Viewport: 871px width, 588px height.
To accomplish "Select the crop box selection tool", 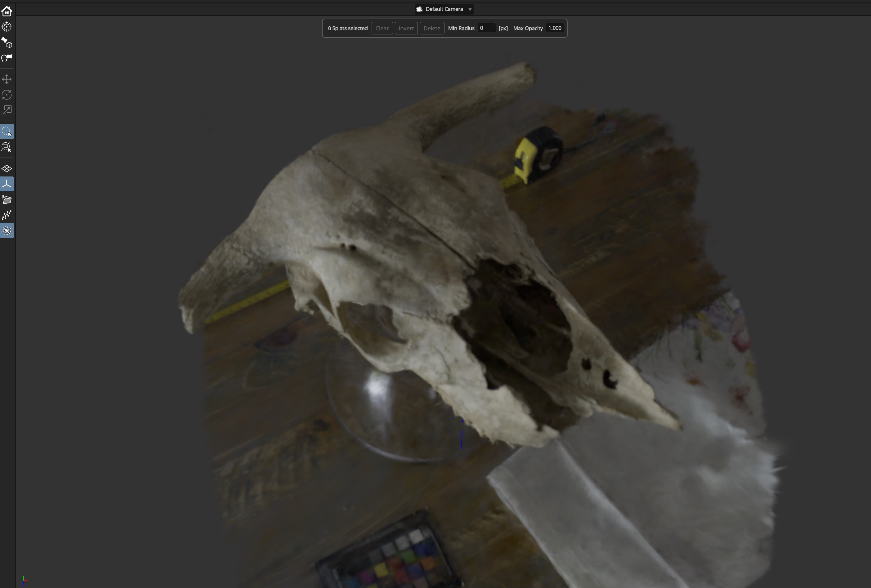I will point(7,147).
